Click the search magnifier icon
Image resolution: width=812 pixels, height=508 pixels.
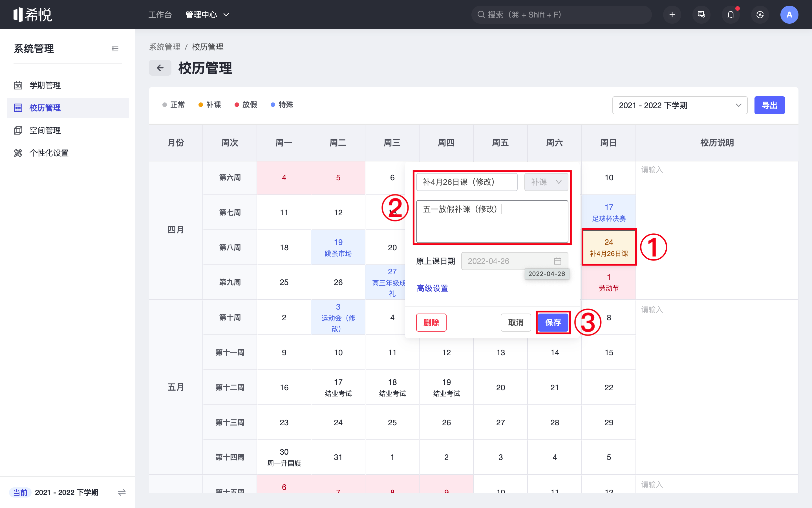481,15
